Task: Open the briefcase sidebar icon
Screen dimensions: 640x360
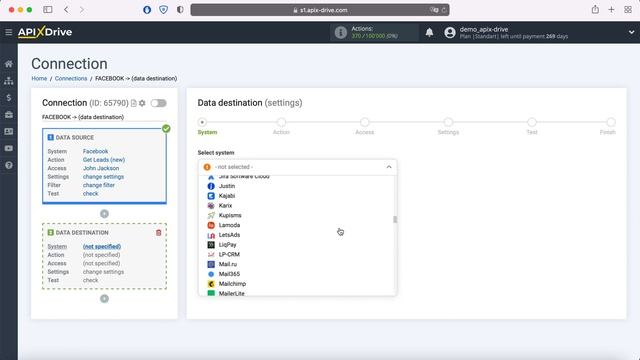Action: point(9,115)
